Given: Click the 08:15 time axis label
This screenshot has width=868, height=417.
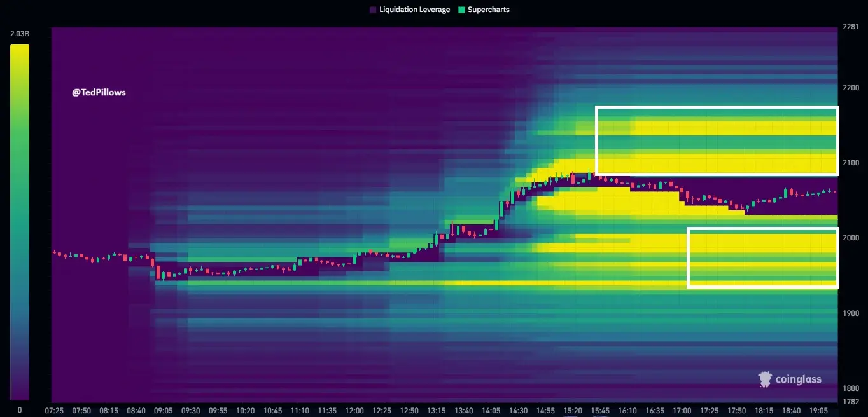Looking at the screenshot, I should click(109, 411).
